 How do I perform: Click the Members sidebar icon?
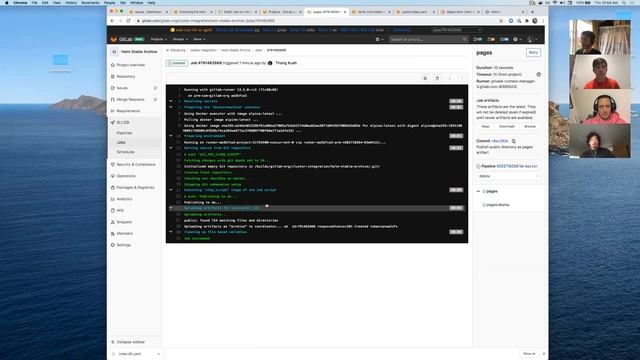point(113,233)
